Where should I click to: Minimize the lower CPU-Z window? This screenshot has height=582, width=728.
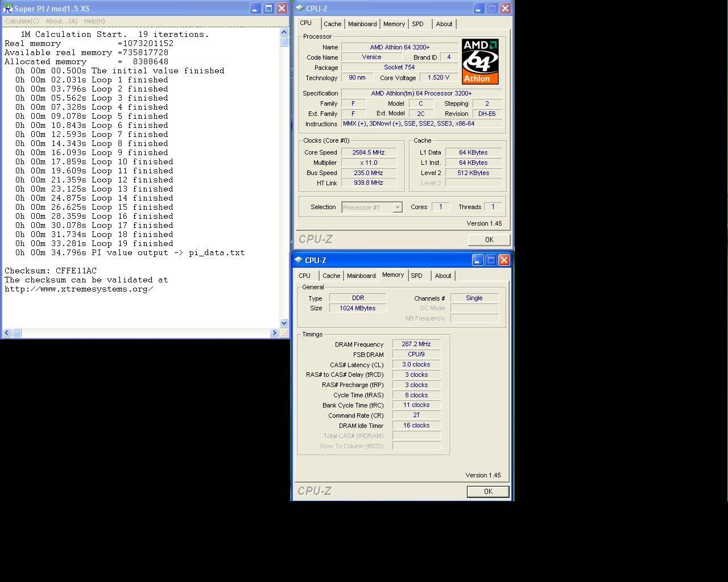478,260
